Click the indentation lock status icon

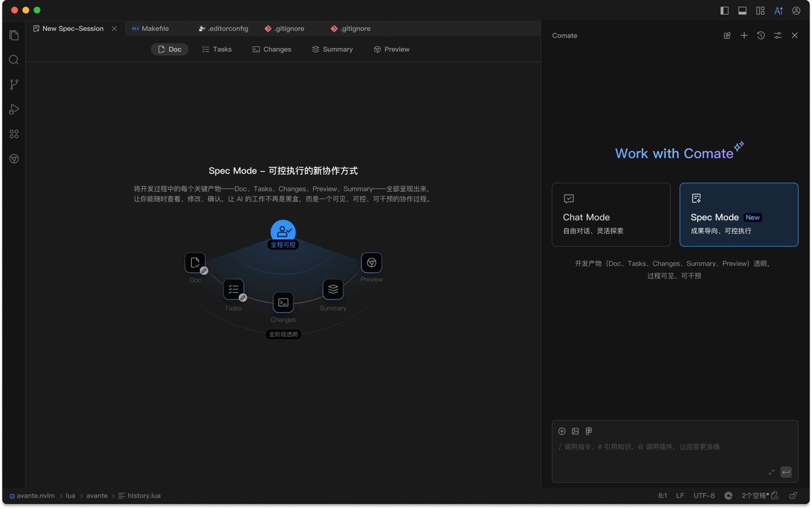tap(775, 496)
